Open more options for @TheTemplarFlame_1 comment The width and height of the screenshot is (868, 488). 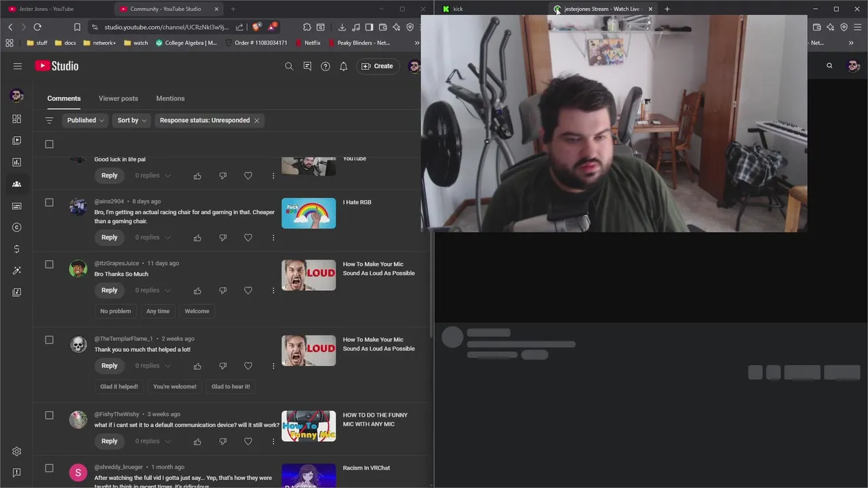pos(273,365)
